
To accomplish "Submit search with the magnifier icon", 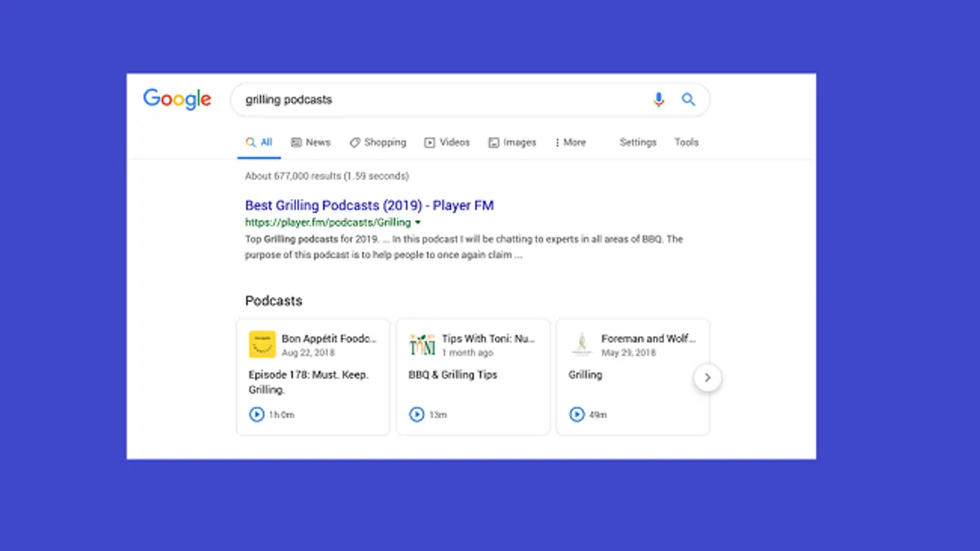I will pyautogui.click(x=688, y=100).
